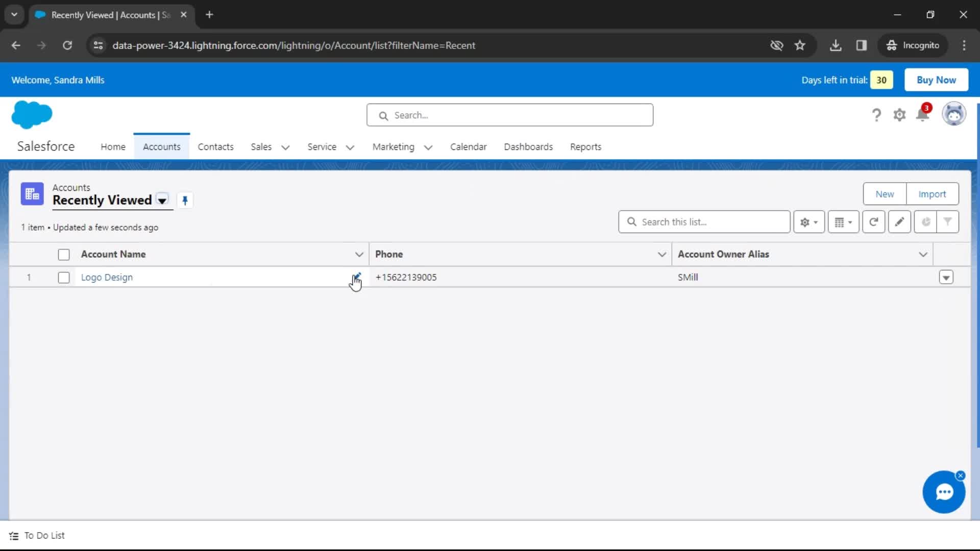Click the tracking protection eye icon
Screen dimensions: 980x551
[x=776, y=45]
